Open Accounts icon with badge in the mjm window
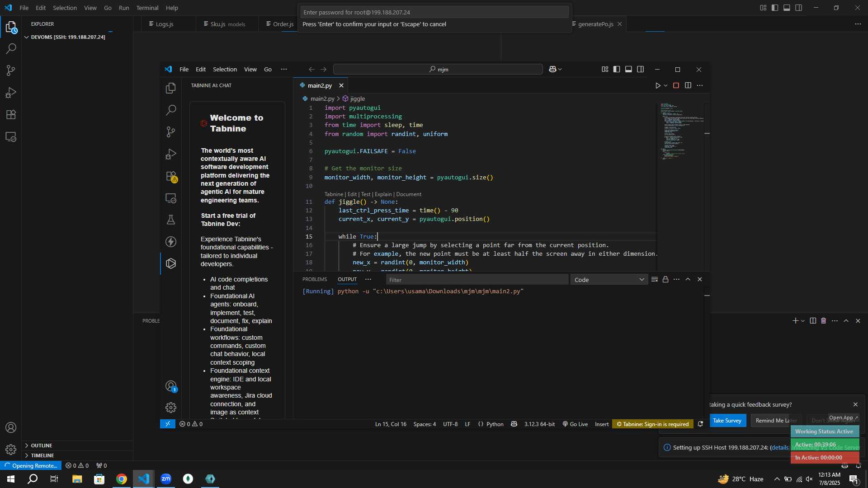This screenshot has height=488, width=868. pos(171,386)
